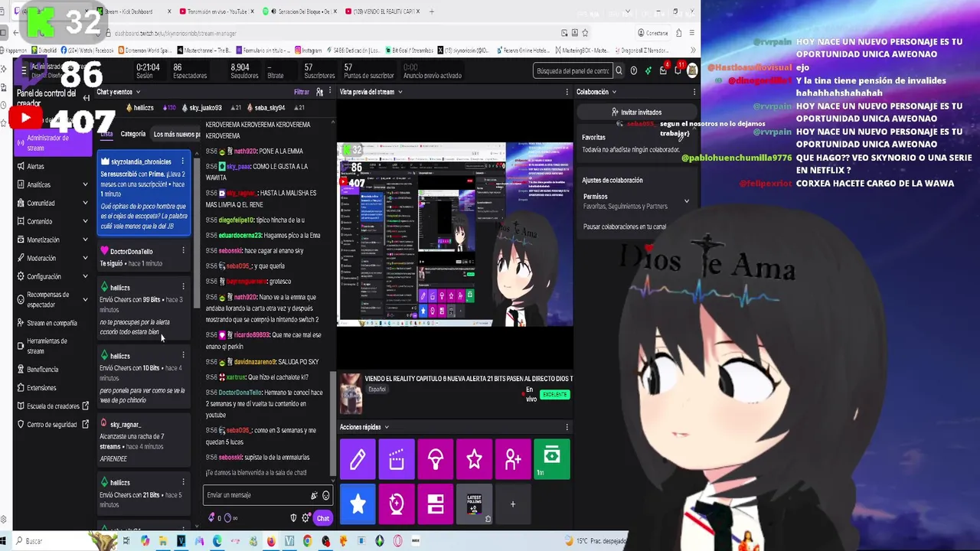Expand the Monetización sidebar section
Screen dimensions: 980x551
pyautogui.click(x=85, y=240)
